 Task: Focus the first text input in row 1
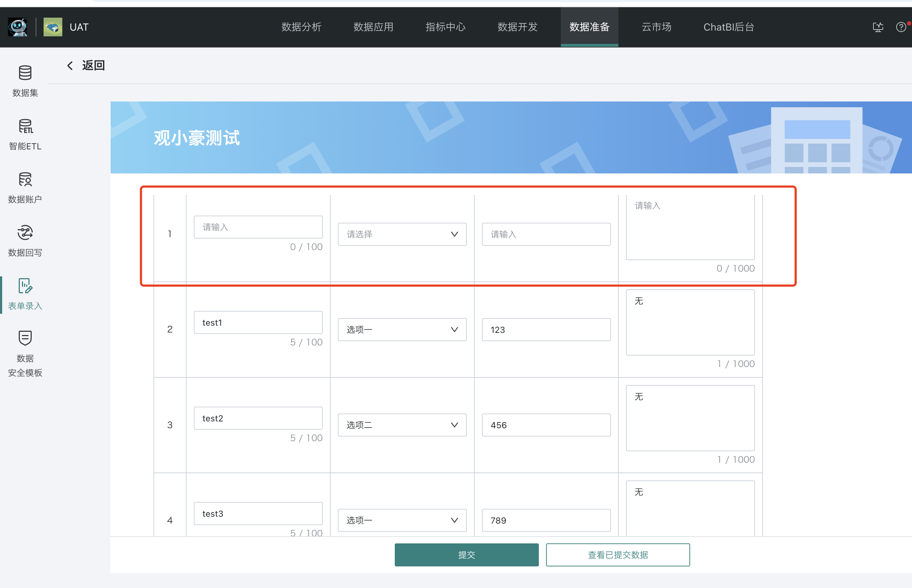pos(258,227)
